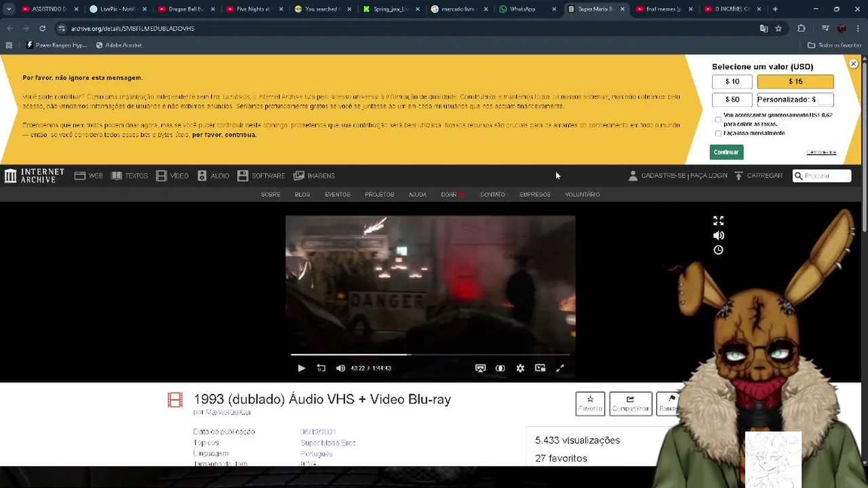The height and width of the screenshot is (488, 868).
Task: Switch to WhatsApp browser tab
Action: (x=526, y=9)
